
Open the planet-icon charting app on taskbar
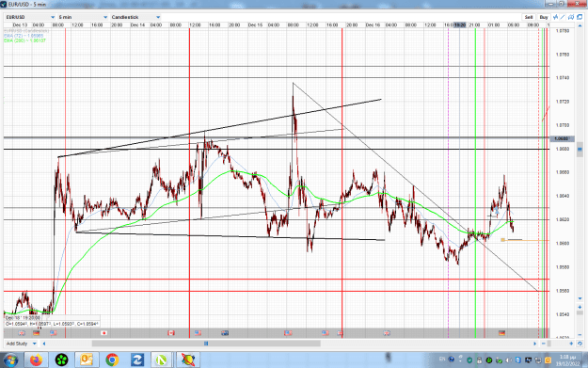188,360
